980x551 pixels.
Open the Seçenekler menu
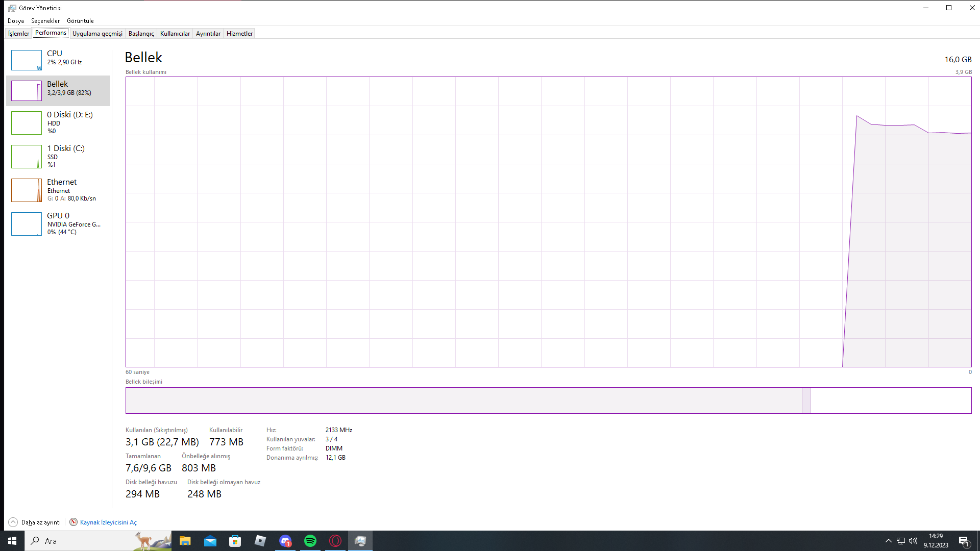pyautogui.click(x=45, y=21)
